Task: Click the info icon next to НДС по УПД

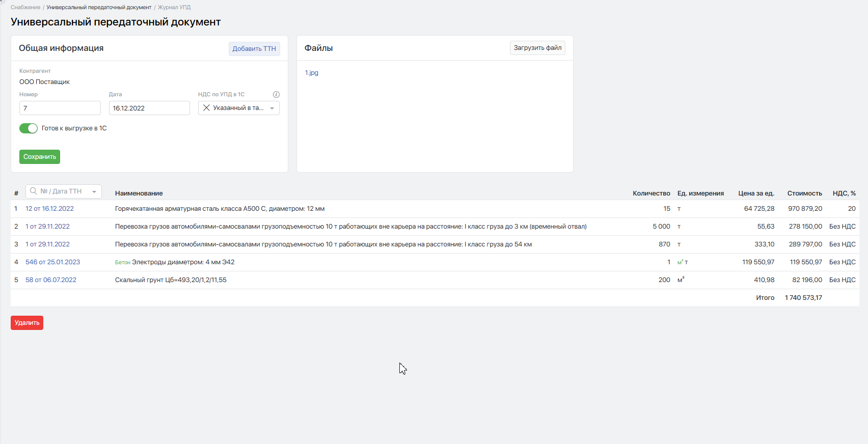Action: (x=276, y=94)
